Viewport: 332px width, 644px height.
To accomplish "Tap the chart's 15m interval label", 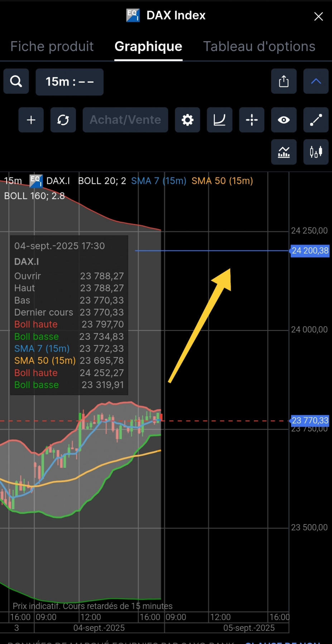I will pyautogui.click(x=13, y=181).
